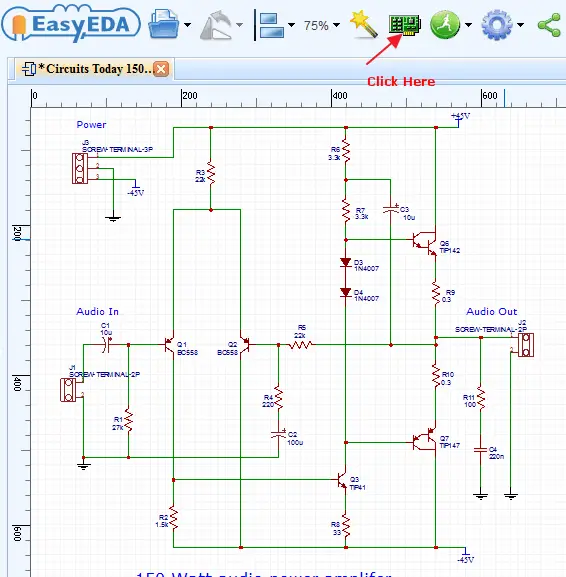Select the J2 screw terminal 2P symbol
Screen dimensions: 566x577
(526, 345)
